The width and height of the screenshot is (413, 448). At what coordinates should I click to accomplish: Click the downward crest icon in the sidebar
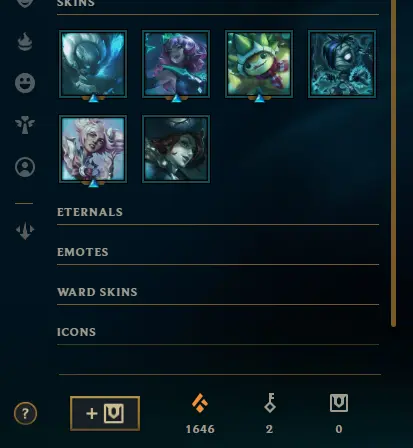click(x=25, y=231)
